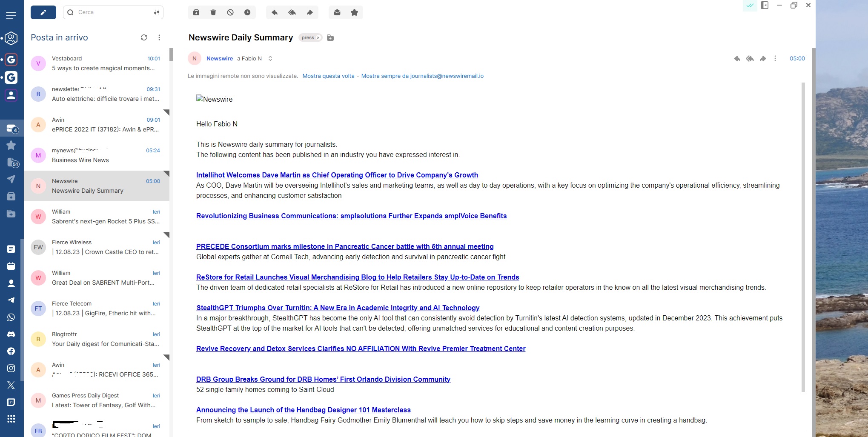Open Google Calendar 31 icon in sidebar
The image size is (868, 437).
[11, 402]
